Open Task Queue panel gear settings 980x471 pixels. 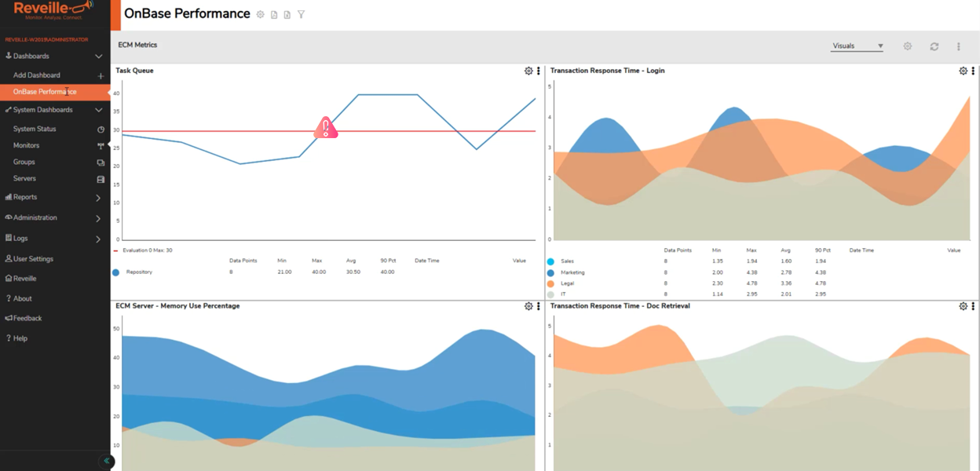528,71
